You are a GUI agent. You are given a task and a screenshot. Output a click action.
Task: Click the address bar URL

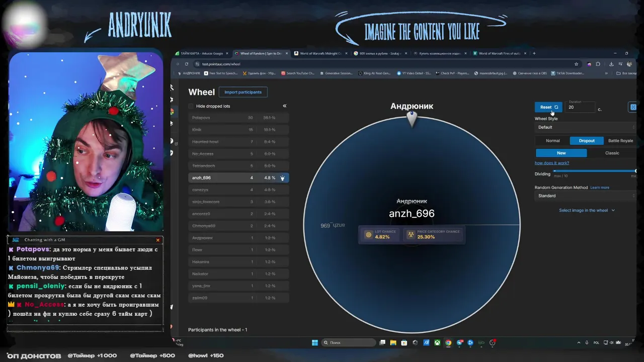pyautogui.click(x=221, y=64)
